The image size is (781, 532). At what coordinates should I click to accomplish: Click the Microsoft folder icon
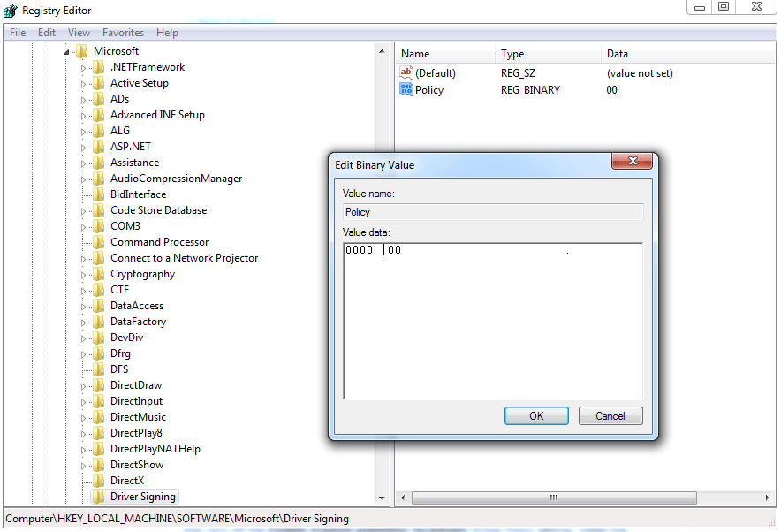click(81, 51)
